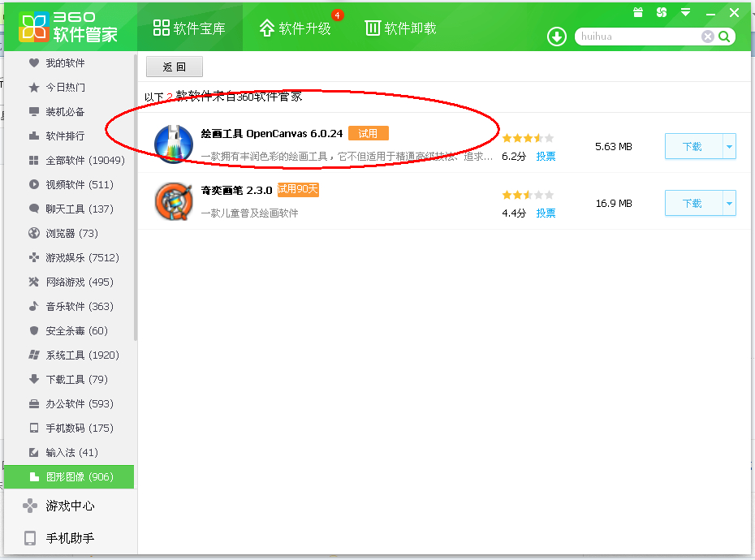The height and width of the screenshot is (560, 755).
Task: Select 聊天工具 (137) category
Action: click(x=80, y=209)
